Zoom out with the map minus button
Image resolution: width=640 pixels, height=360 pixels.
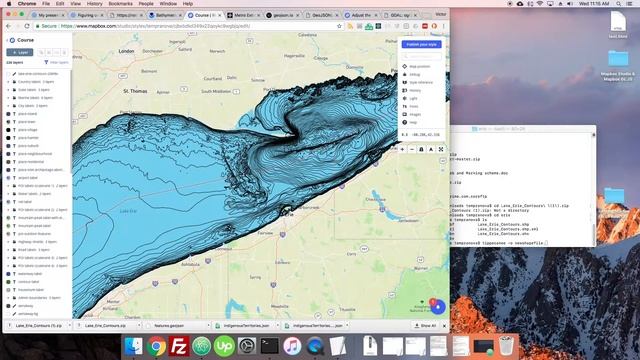[x=412, y=149]
